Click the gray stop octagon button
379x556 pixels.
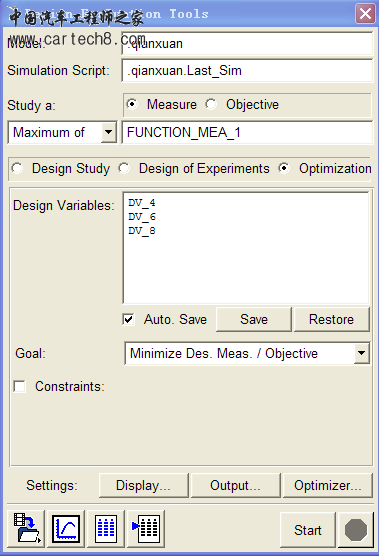pos(356,530)
